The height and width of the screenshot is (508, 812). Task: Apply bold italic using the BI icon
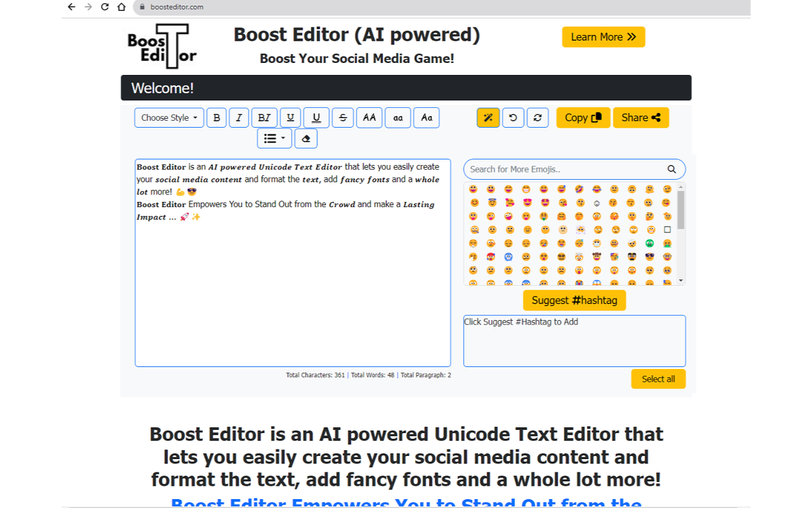pos(265,117)
